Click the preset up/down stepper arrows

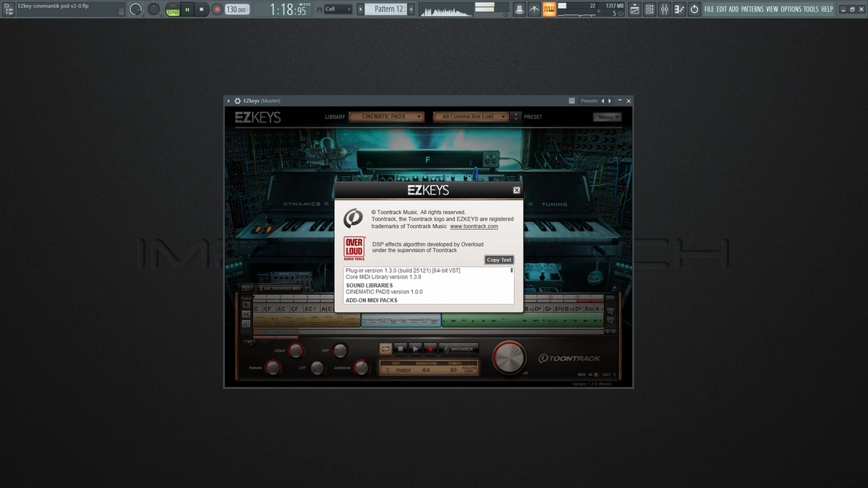(x=516, y=116)
